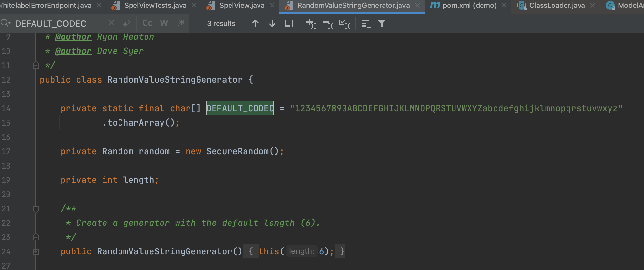
Task: Click line number 17 in gutter
Action: pos(6,151)
